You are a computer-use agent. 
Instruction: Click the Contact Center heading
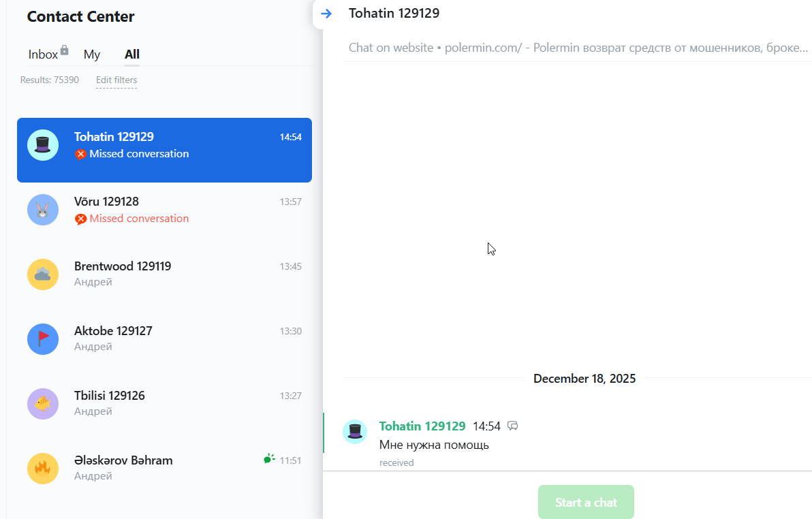click(81, 16)
